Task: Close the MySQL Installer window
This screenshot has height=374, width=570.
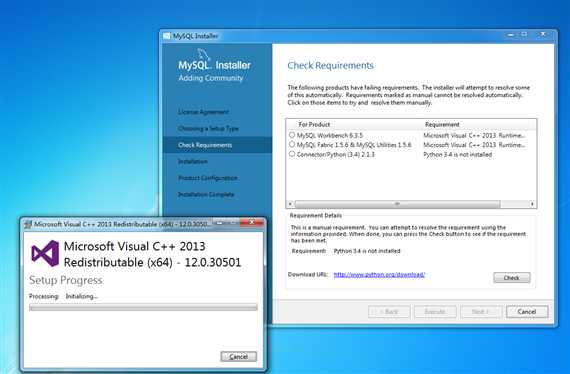Action: (x=543, y=34)
